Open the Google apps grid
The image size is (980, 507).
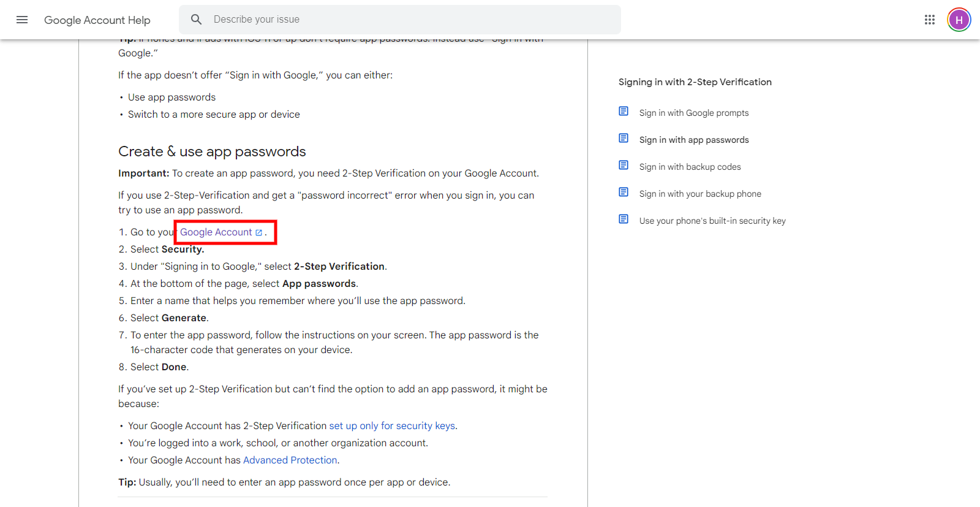pyautogui.click(x=929, y=20)
